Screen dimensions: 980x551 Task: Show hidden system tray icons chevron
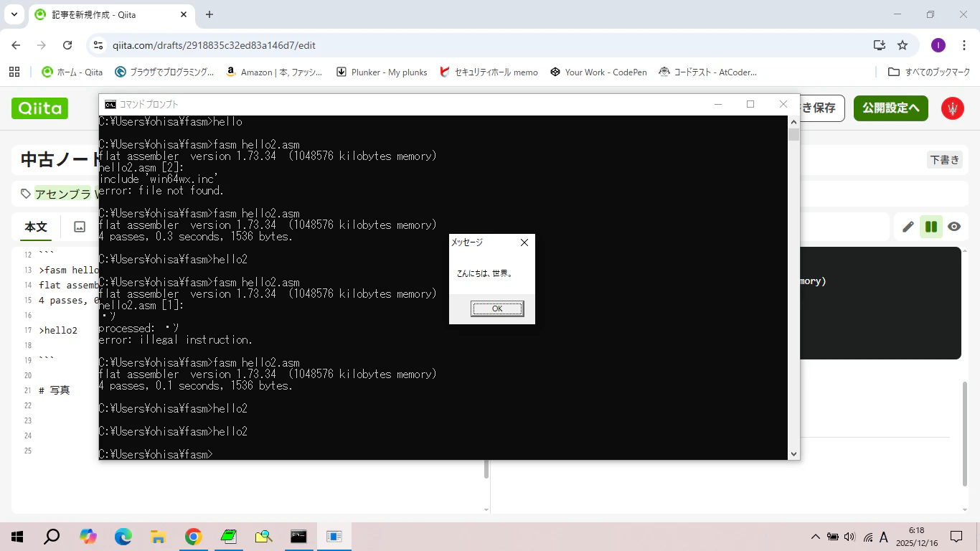tap(815, 537)
